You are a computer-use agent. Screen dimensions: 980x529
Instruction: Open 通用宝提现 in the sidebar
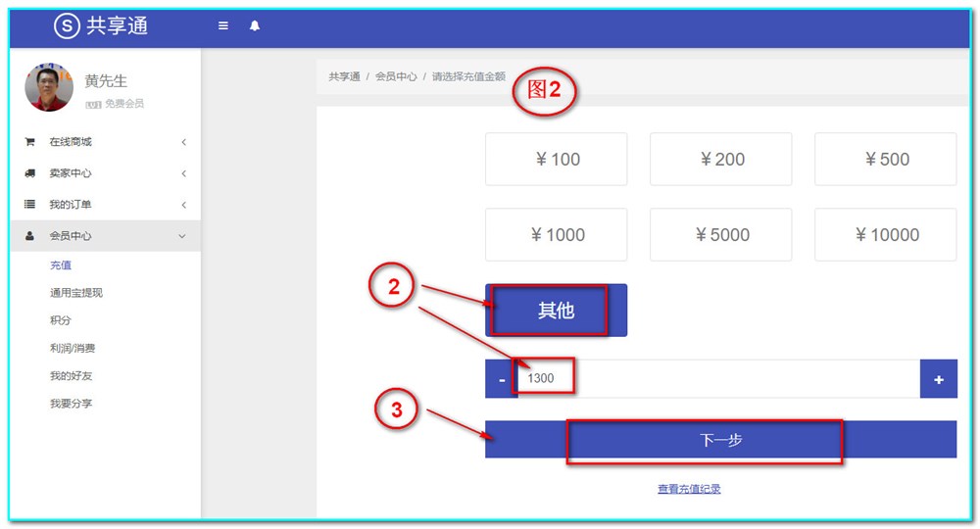[76, 293]
